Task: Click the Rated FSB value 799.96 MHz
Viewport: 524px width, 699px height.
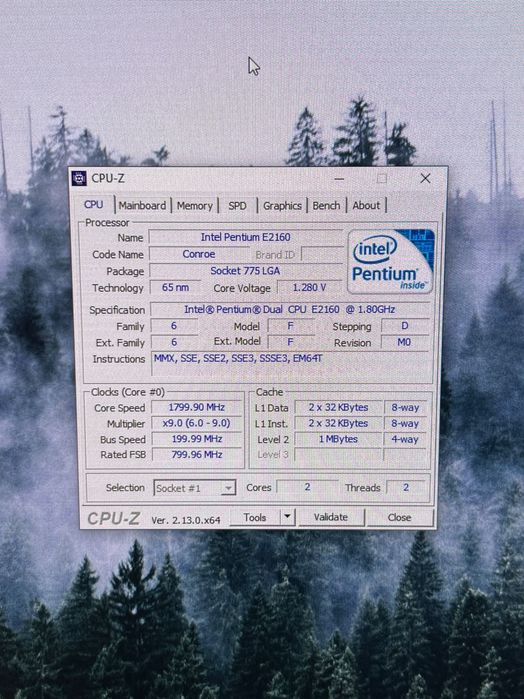Action: click(x=197, y=455)
